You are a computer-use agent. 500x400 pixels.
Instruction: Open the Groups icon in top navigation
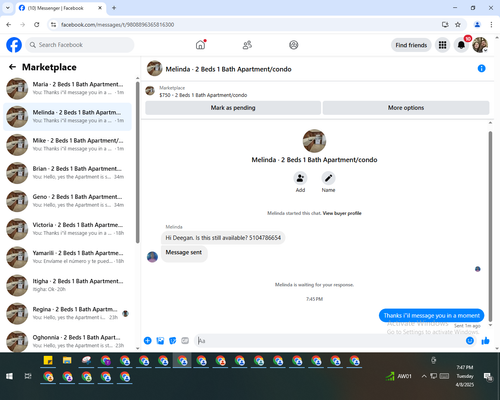294,45
